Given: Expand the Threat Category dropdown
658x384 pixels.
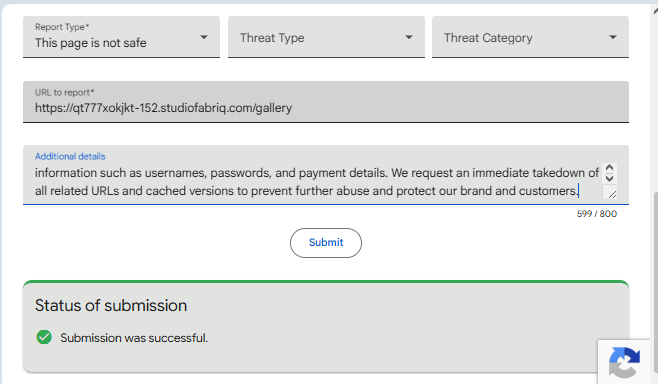Looking at the screenshot, I should coord(530,37).
